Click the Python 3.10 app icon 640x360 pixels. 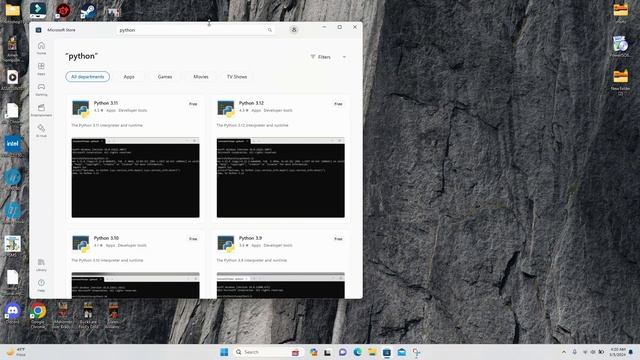tap(80, 244)
